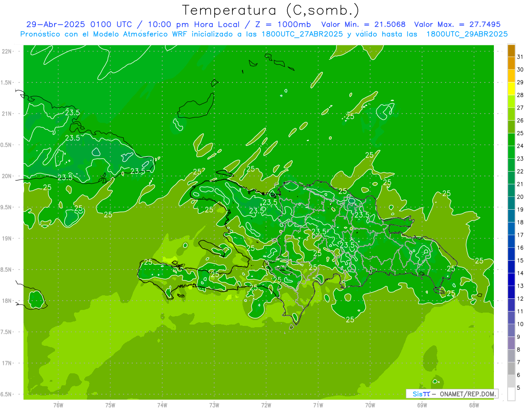Screen dimensions: 532x411
Task: Pick the yellow segment between 28 and 29
Action: pos(511,89)
